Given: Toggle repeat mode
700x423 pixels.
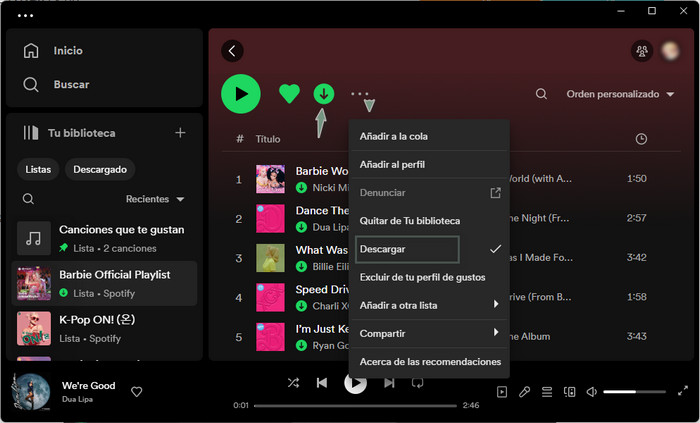Looking at the screenshot, I should 417,383.
